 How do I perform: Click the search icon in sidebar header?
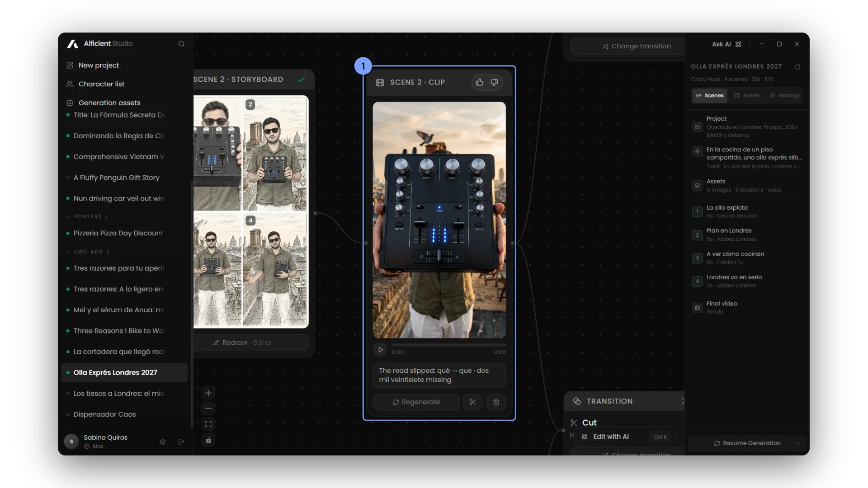point(181,44)
